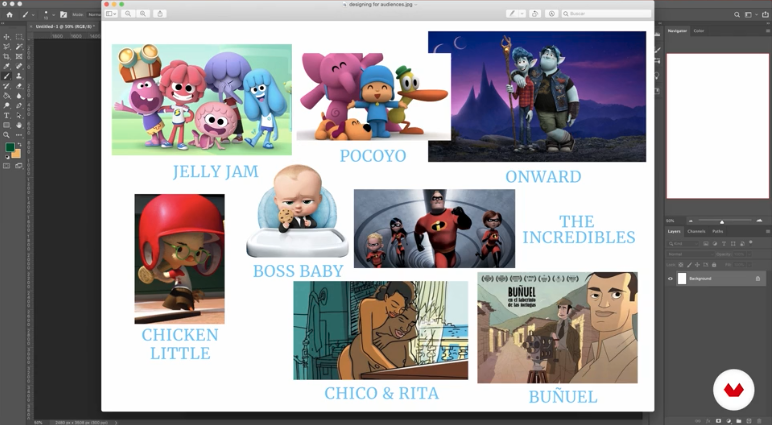Click the Navigator zoom slider
Screen dimensions: 772x425
tap(722, 221)
